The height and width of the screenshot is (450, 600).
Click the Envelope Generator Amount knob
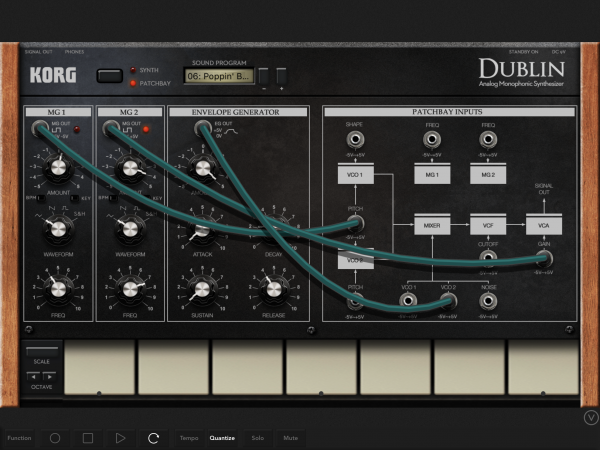coord(203,168)
